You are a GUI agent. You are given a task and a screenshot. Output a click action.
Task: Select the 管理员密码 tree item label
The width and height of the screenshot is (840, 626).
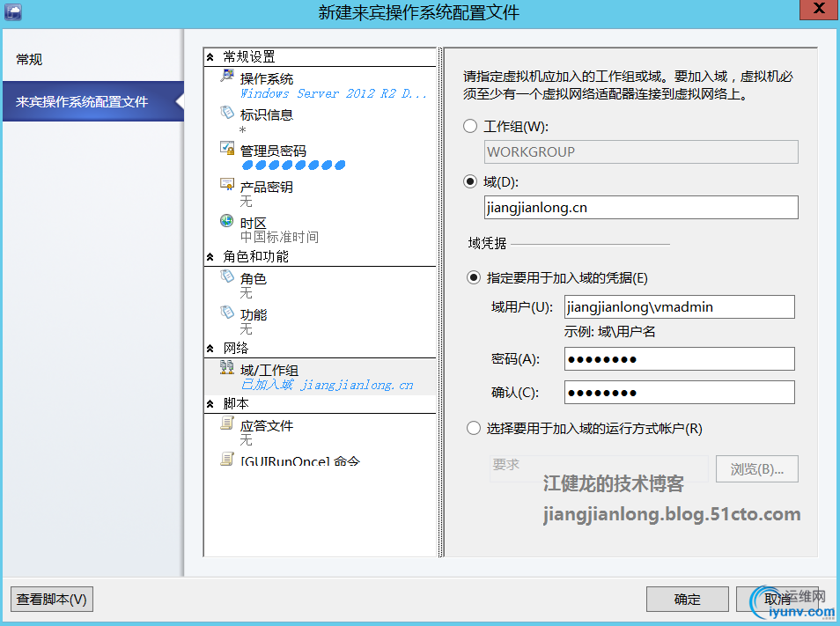coord(273,151)
